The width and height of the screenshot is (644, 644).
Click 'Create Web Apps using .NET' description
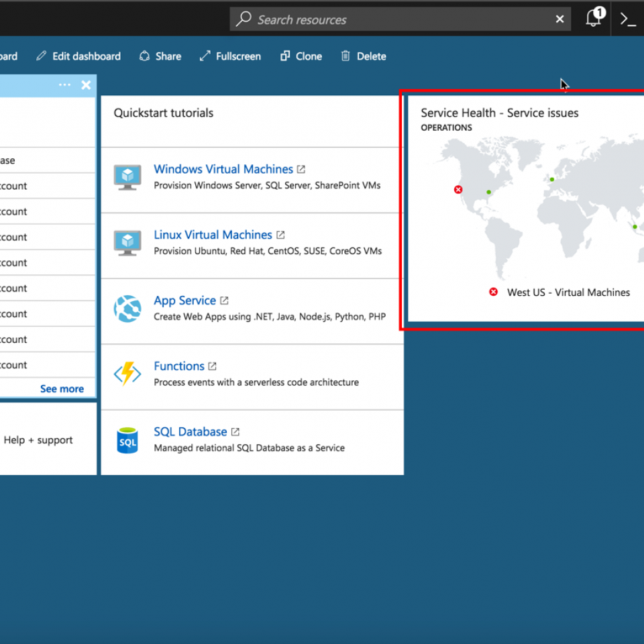point(270,317)
